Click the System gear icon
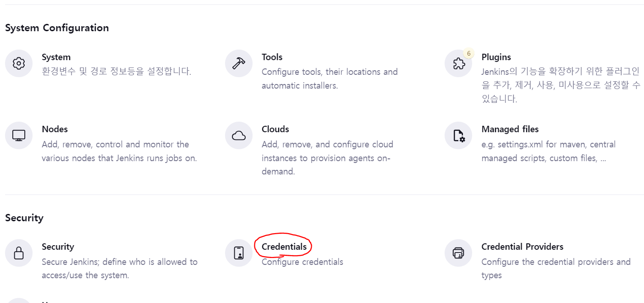The height and width of the screenshot is (303, 644). (19, 63)
